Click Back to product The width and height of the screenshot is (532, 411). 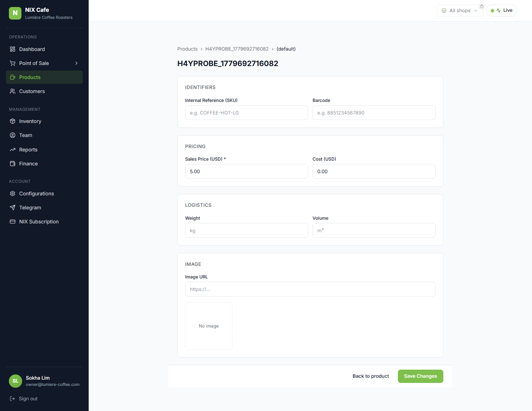371,376
